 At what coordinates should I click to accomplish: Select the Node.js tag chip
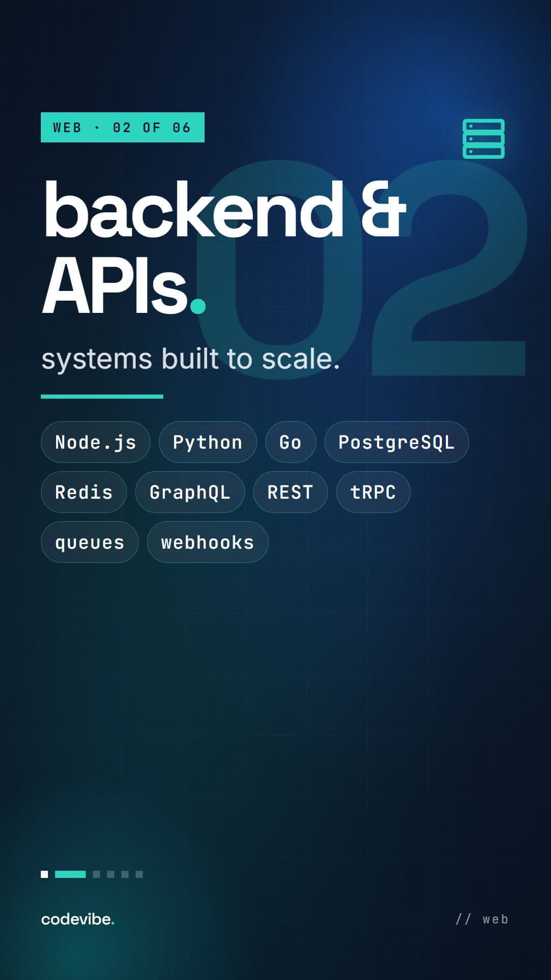(x=95, y=442)
